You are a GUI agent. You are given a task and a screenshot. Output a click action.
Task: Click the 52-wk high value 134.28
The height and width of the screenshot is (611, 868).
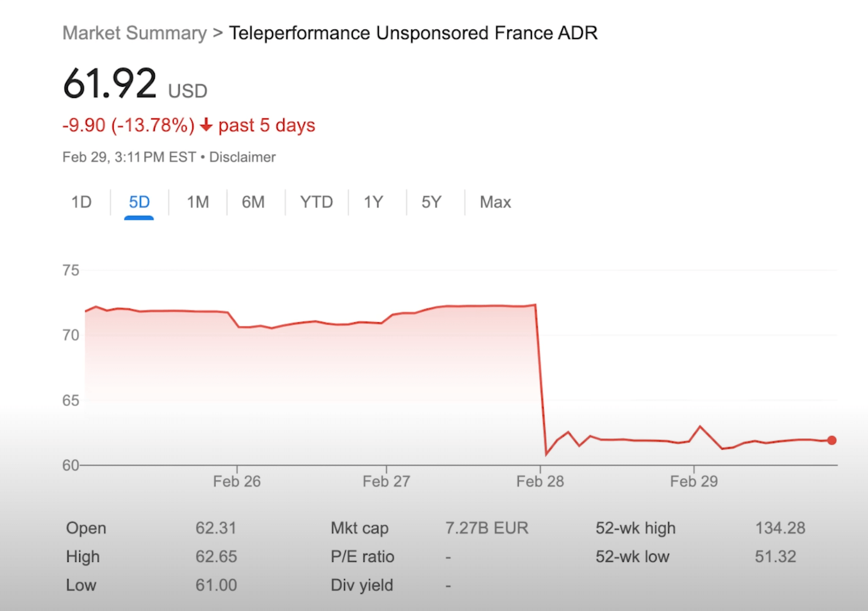pos(779,528)
